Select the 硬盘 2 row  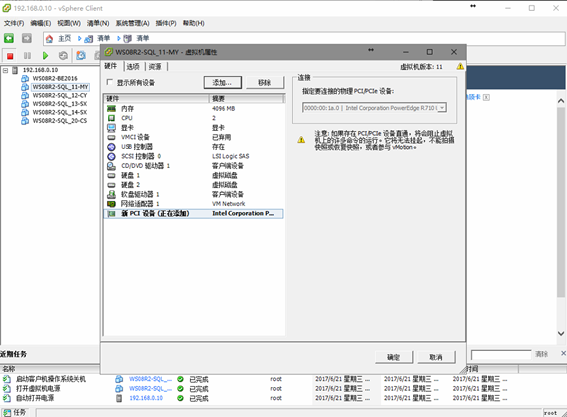pos(193,185)
